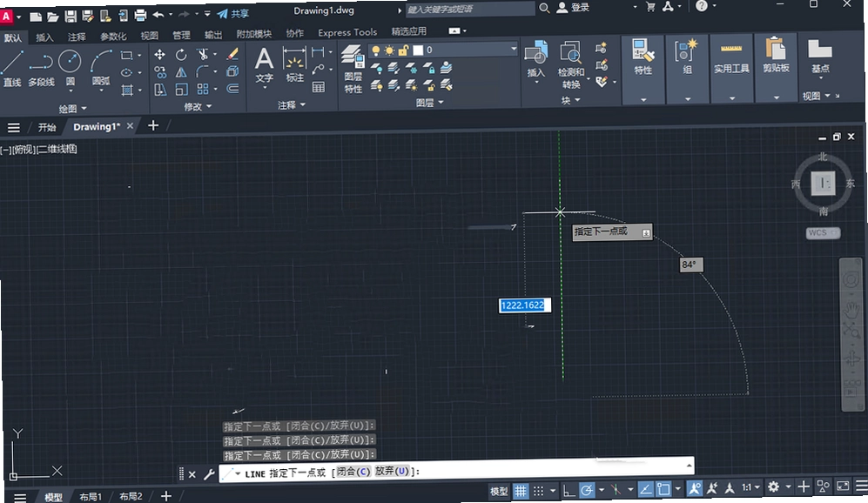Open the Text (文字) tool
Image resolution: width=868 pixels, height=503 pixels.
[264, 66]
